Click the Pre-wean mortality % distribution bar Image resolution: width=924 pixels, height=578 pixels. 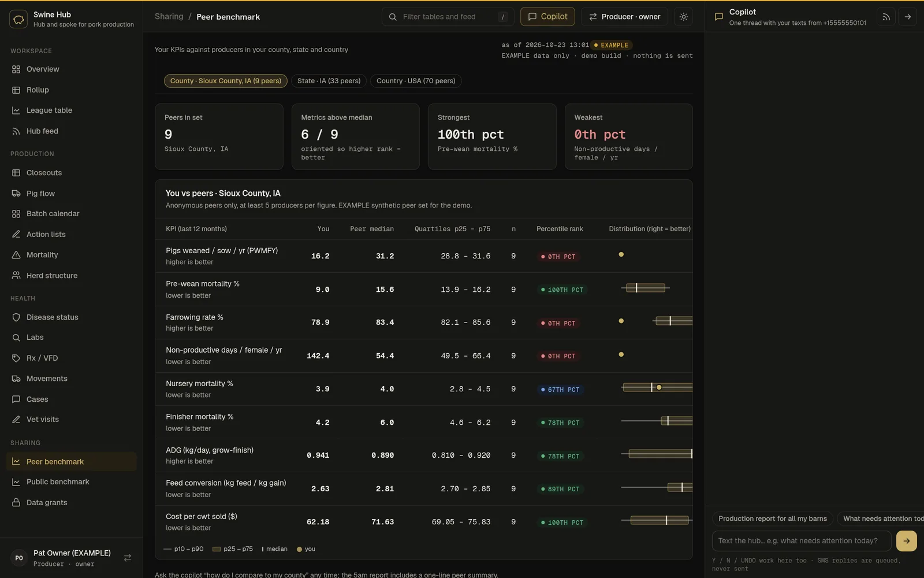pyautogui.click(x=646, y=288)
